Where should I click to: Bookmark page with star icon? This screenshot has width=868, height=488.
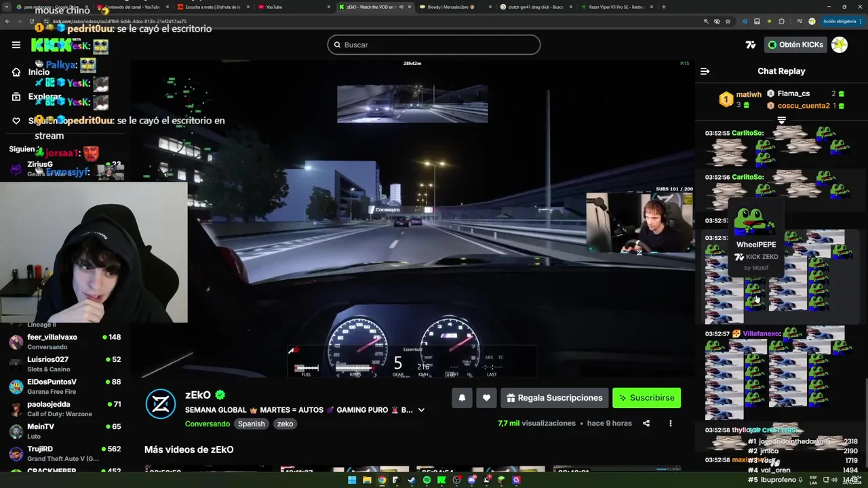click(x=728, y=22)
